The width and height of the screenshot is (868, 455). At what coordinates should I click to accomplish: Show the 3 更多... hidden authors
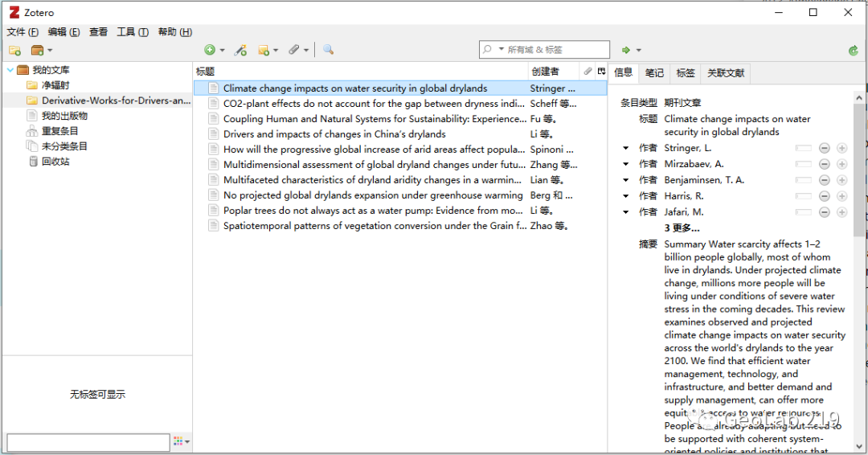(x=682, y=228)
